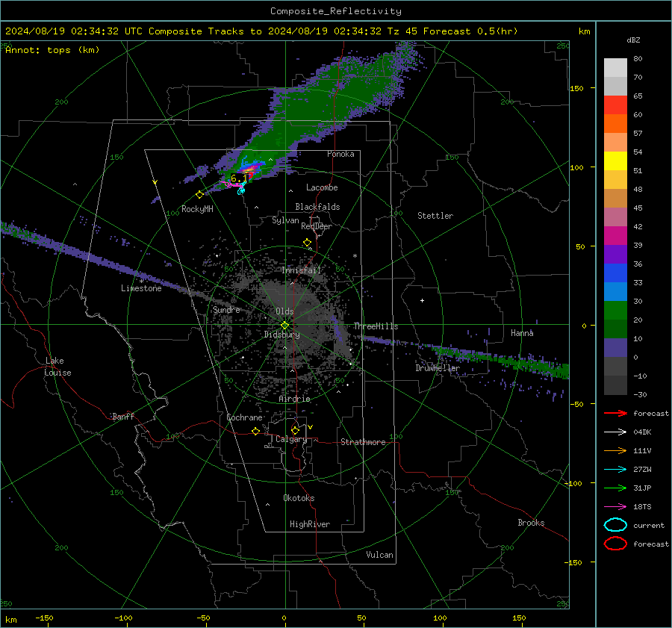Click the green 20–30 dBZ color band
Screen dimensions: 672x628
pos(615,311)
